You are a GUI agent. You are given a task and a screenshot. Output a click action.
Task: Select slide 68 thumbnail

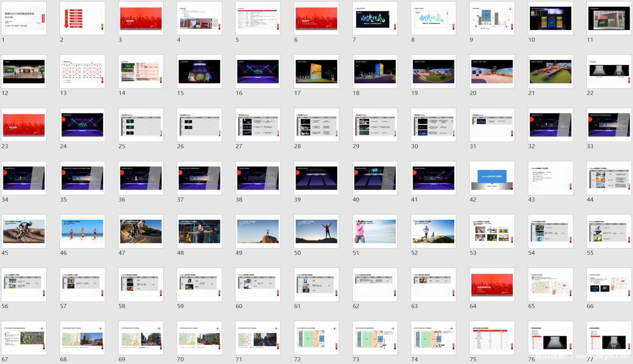[x=82, y=338]
